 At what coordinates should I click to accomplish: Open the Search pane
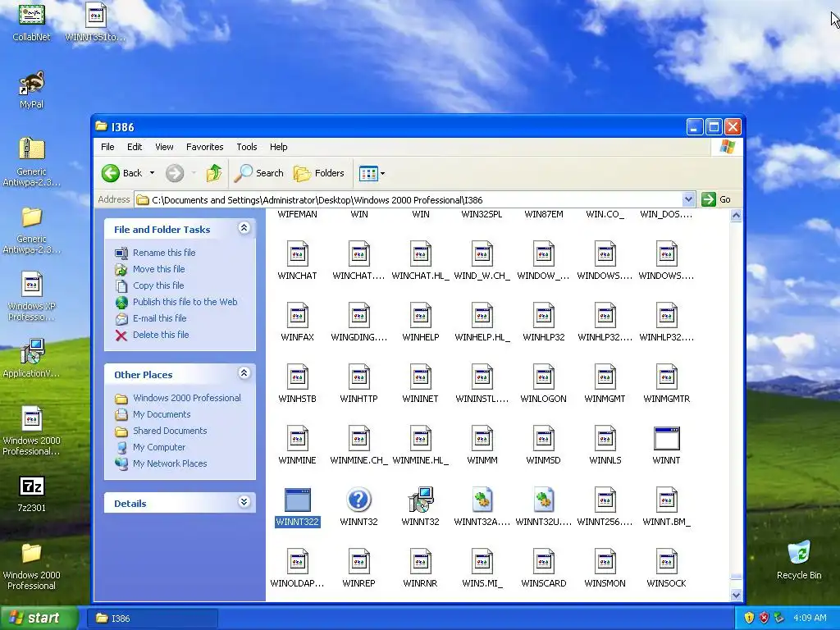click(260, 173)
